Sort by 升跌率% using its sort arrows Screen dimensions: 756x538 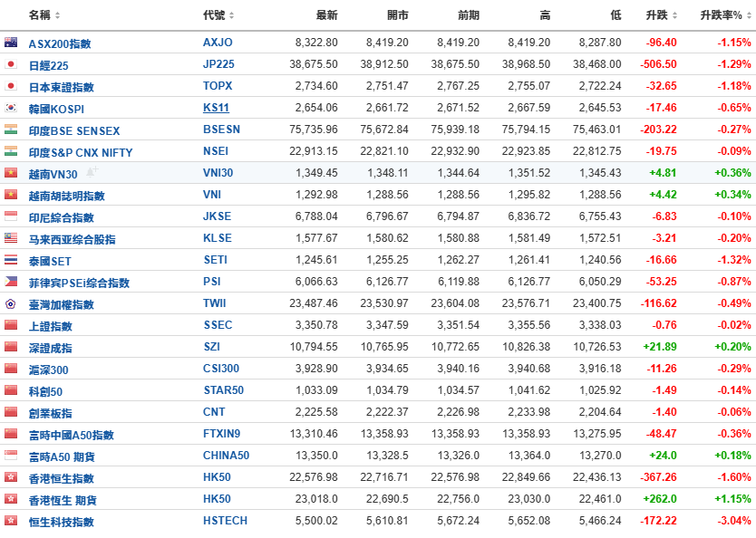[x=749, y=15]
